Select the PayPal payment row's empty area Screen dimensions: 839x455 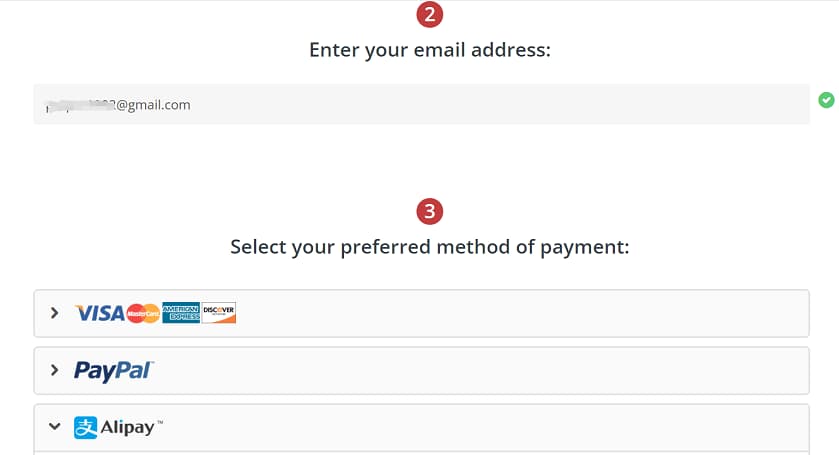pos(480,371)
